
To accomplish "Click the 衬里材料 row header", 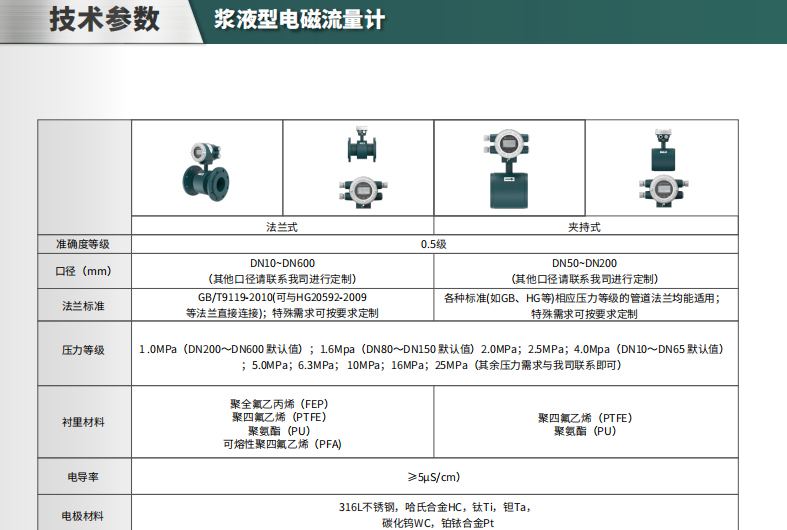I will click(84, 423).
